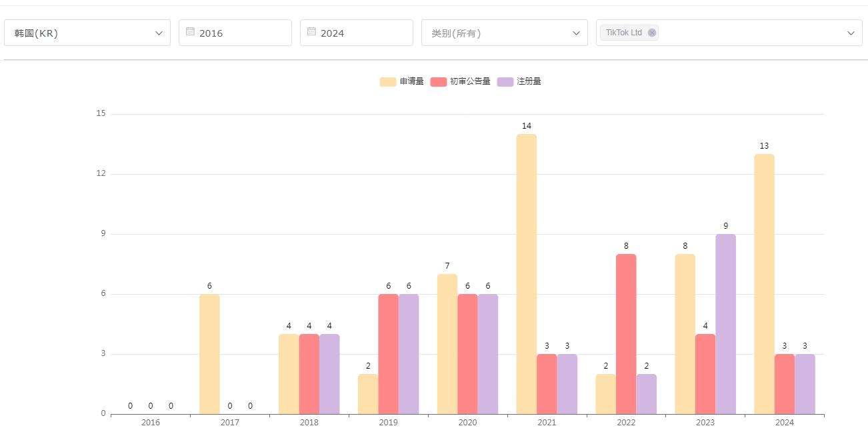Viewport: 868px width, 440px height.
Task: Click the 2021 申请量 bar valued 14
Action: coord(526,274)
